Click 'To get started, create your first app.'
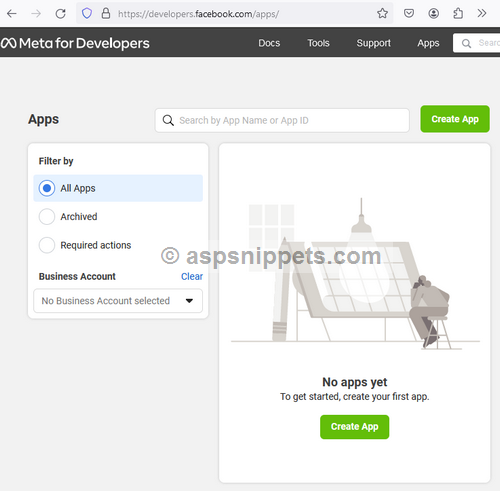Viewport: 500px width, 491px height. [355, 397]
